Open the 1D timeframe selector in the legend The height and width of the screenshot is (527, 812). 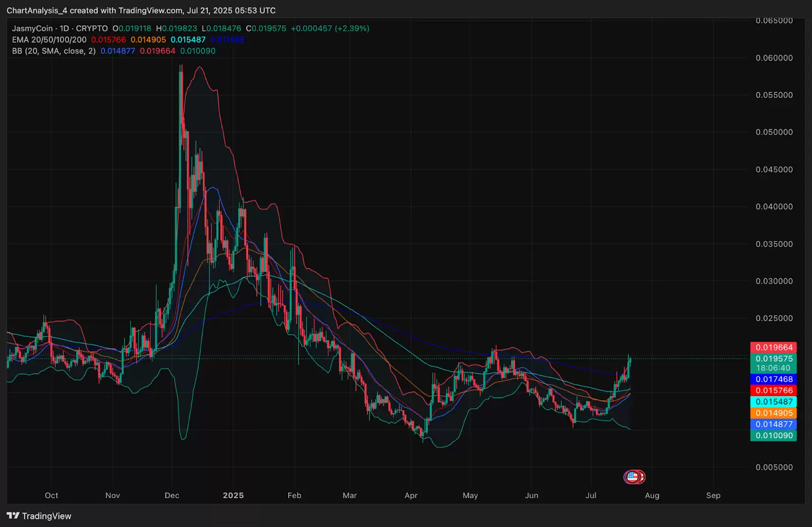coord(63,28)
